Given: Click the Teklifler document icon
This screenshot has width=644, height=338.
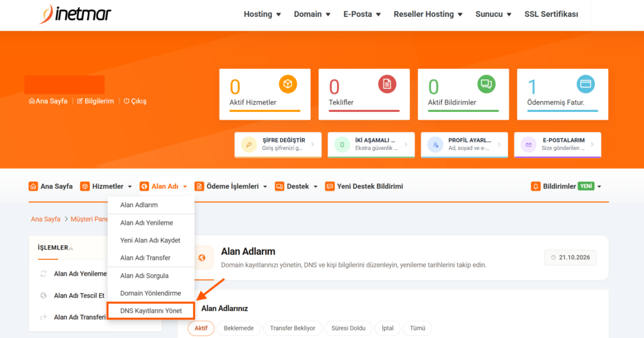Looking at the screenshot, I should (387, 84).
